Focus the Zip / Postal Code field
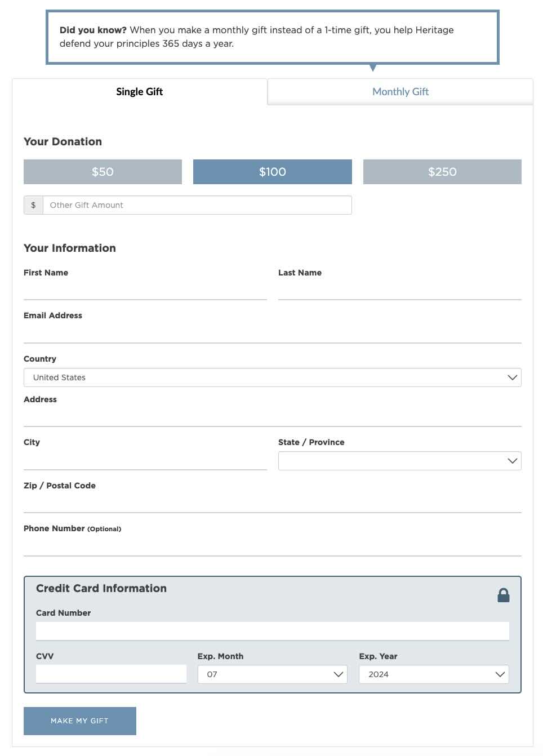 coord(273,503)
